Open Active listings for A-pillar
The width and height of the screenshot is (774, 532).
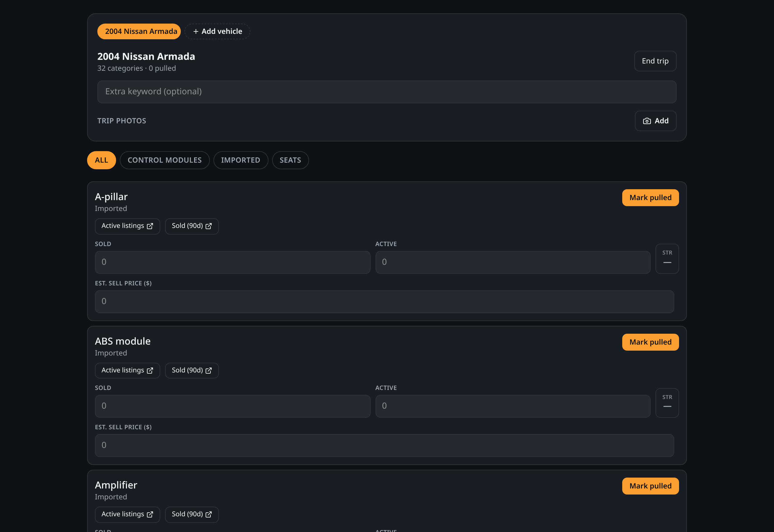tap(127, 226)
